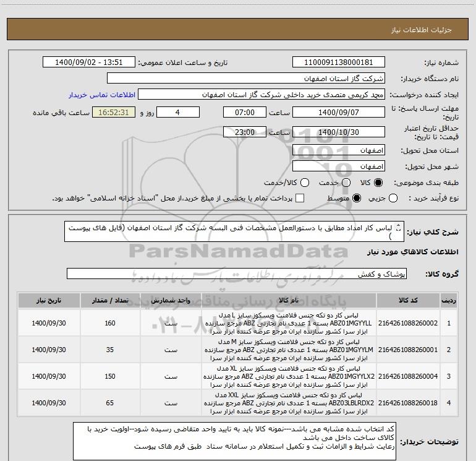Image resolution: width=476 pixels, height=461 pixels.
Task: Click the buyer name field شرکت گاز استان اصفهان
Action: [x=246, y=79]
